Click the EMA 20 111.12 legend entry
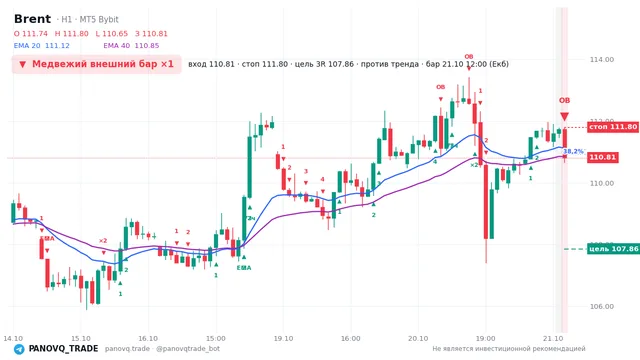Viewport: 640px width, 360px height. (42, 46)
